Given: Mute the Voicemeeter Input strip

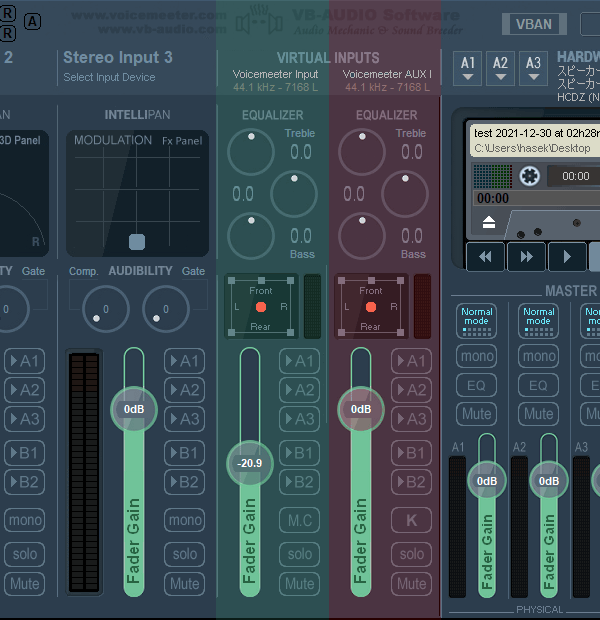Looking at the screenshot, I should (x=299, y=584).
